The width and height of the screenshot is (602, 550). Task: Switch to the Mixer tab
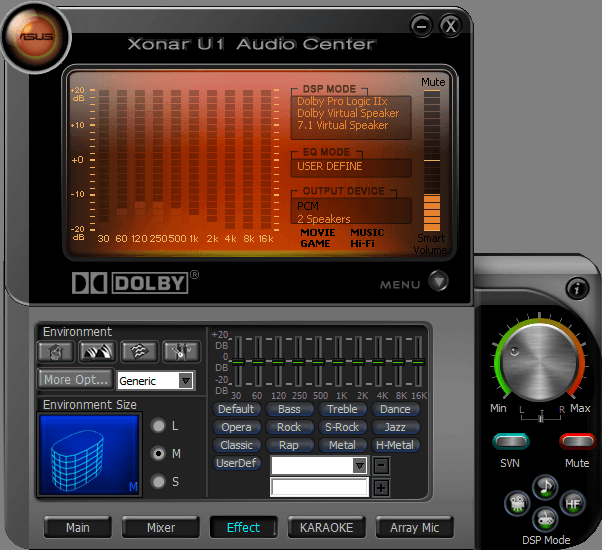coord(161,528)
